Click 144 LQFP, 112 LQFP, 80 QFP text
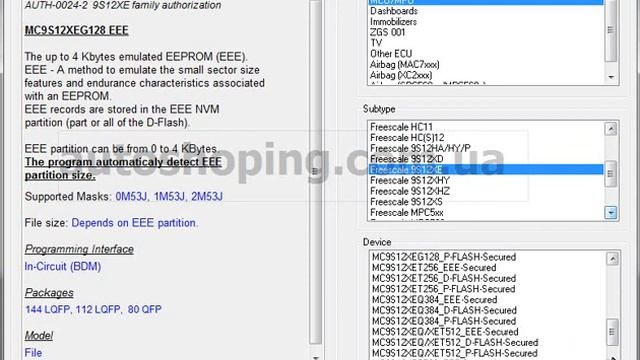 (93, 309)
